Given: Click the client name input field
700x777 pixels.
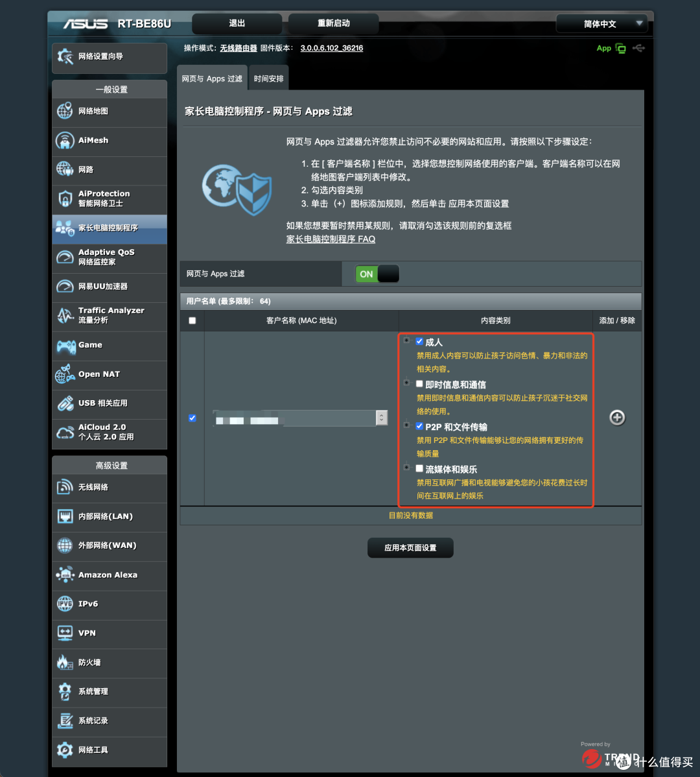Looking at the screenshot, I should click(294, 418).
